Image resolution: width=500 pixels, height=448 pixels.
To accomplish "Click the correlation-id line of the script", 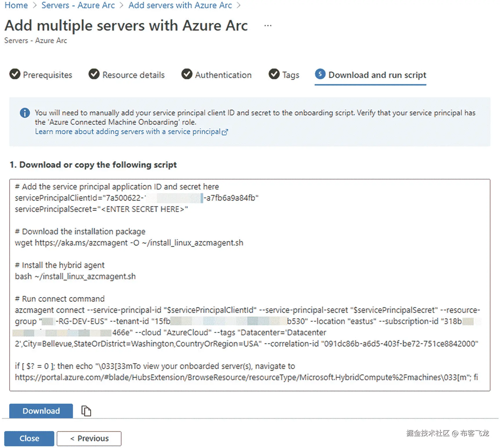I will [x=246, y=344].
